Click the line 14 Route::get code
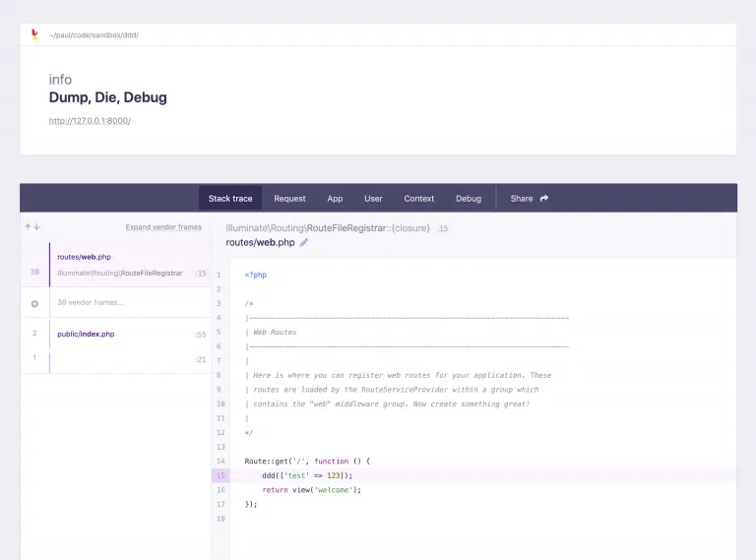The image size is (756, 560). click(306, 461)
